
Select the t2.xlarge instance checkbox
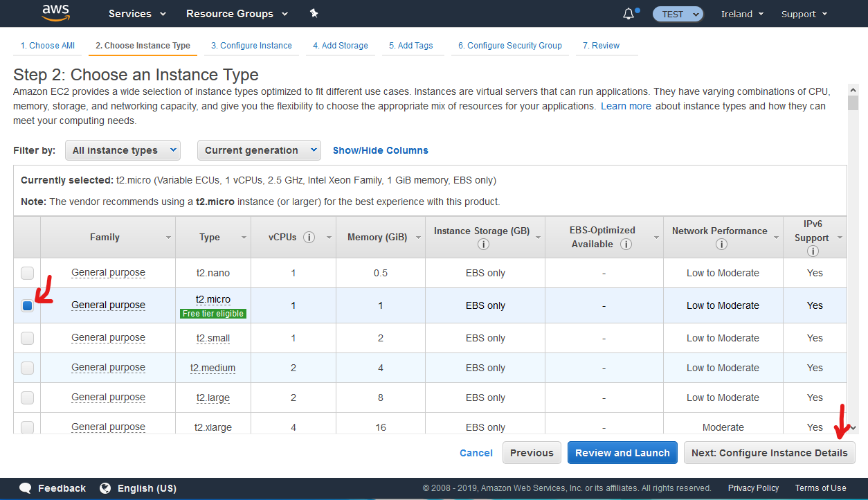click(x=27, y=427)
